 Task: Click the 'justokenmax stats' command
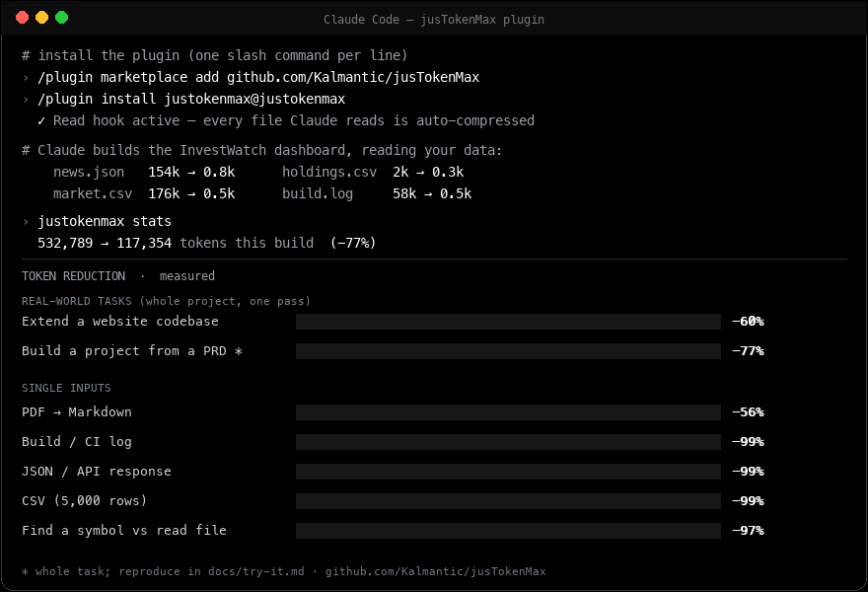tap(105, 222)
